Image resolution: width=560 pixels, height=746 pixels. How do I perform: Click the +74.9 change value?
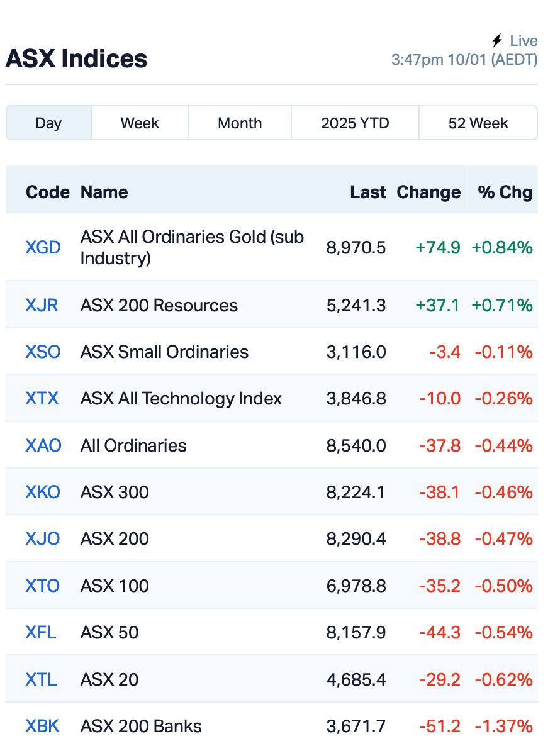click(438, 247)
